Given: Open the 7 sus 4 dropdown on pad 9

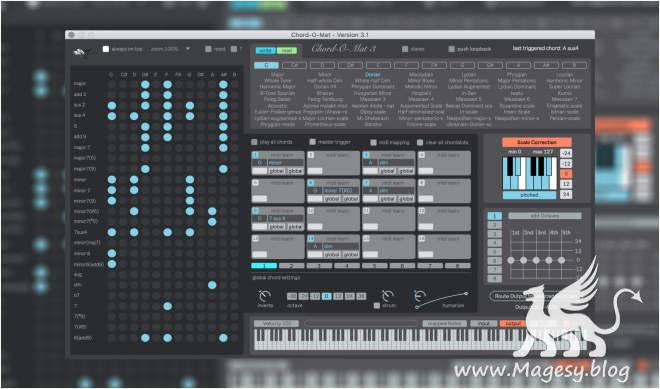Looking at the screenshot, I should coord(286,218).
